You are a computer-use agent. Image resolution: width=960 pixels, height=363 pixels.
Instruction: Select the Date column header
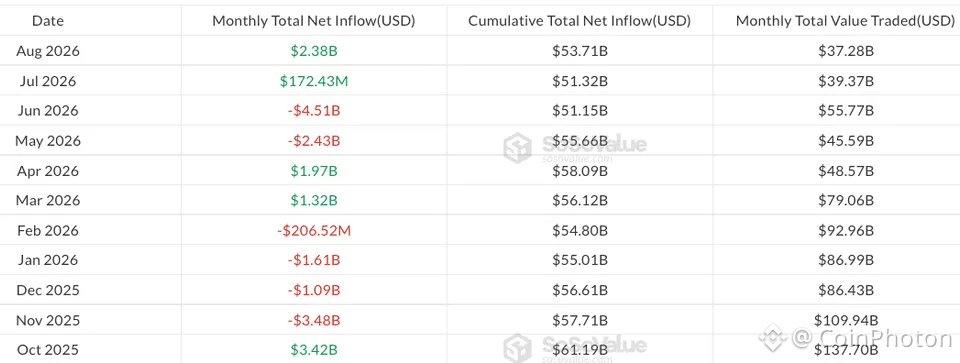(x=48, y=21)
